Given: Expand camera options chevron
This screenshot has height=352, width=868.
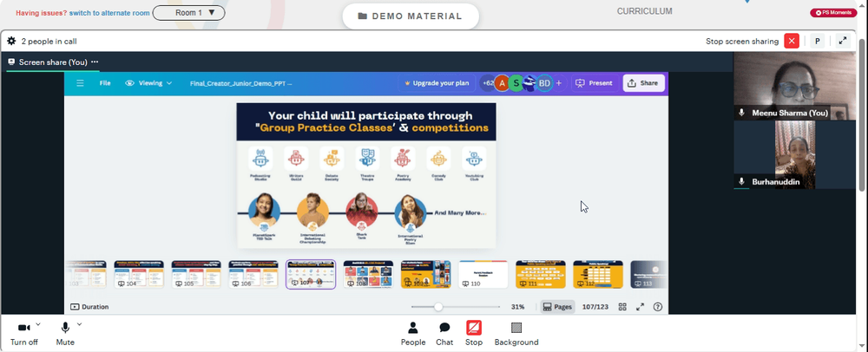Looking at the screenshot, I should 38,324.
